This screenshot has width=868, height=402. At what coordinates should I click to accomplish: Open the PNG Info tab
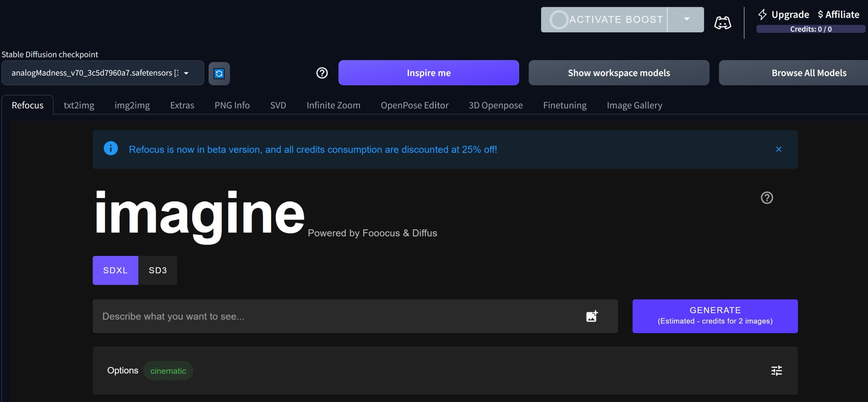(232, 105)
